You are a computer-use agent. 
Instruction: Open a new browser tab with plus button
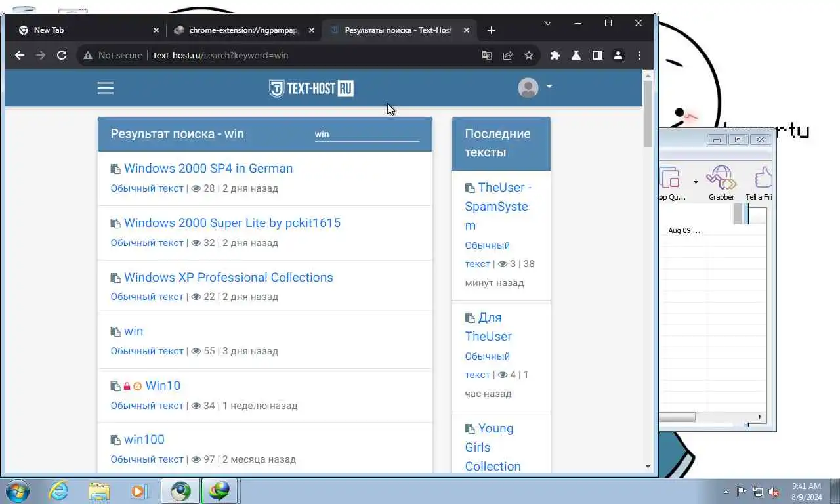pyautogui.click(x=492, y=30)
